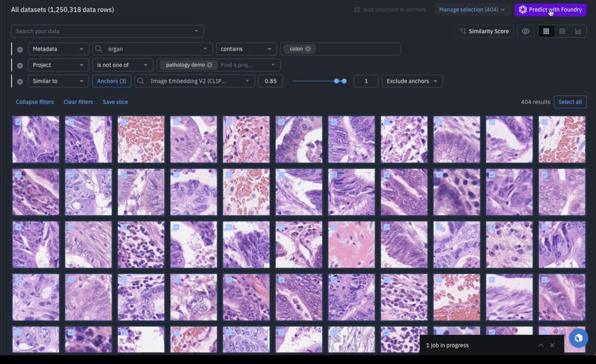Open the analytics chart view icon
The width and height of the screenshot is (596, 364).
click(x=578, y=31)
